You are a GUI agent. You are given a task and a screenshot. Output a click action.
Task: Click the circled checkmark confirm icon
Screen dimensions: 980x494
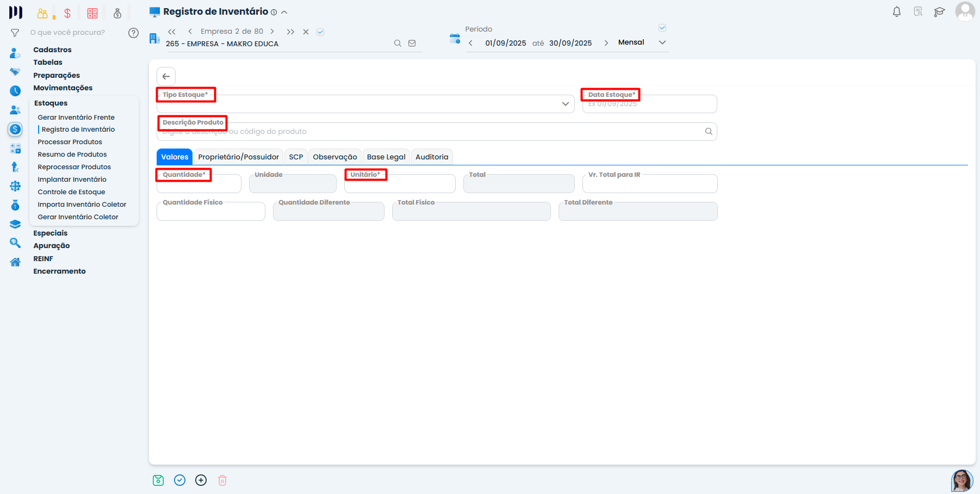pos(180,480)
